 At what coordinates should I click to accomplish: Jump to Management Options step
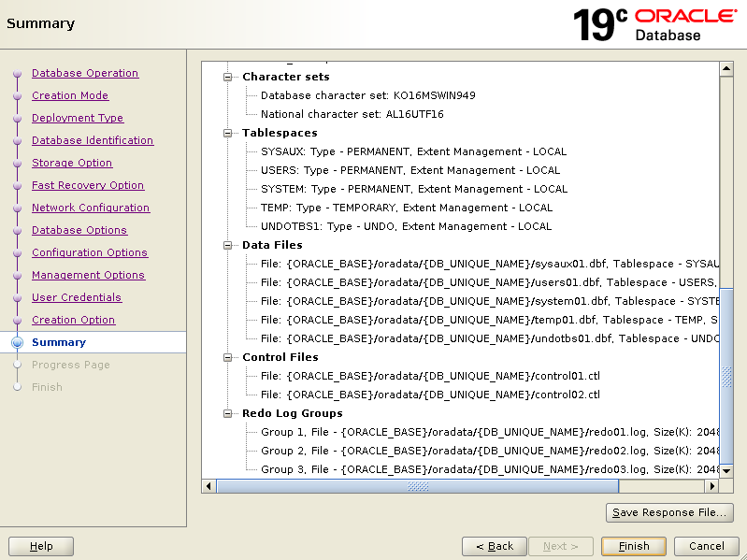click(x=88, y=275)
